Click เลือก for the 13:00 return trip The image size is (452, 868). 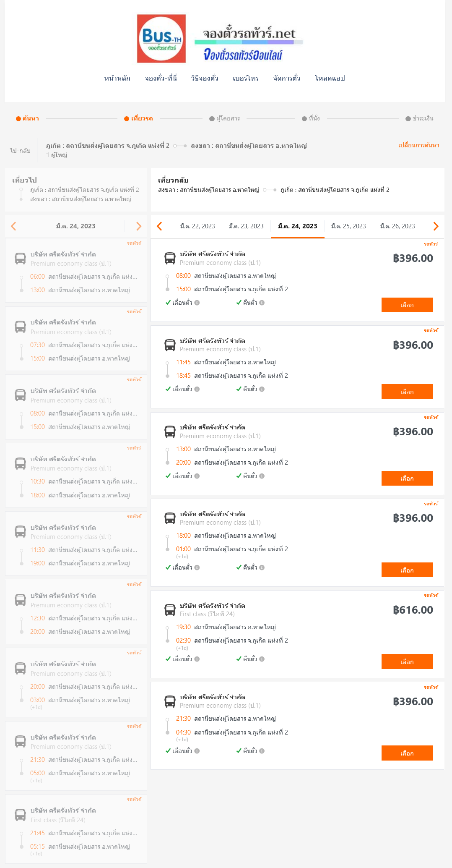click(x=407, y=478)
